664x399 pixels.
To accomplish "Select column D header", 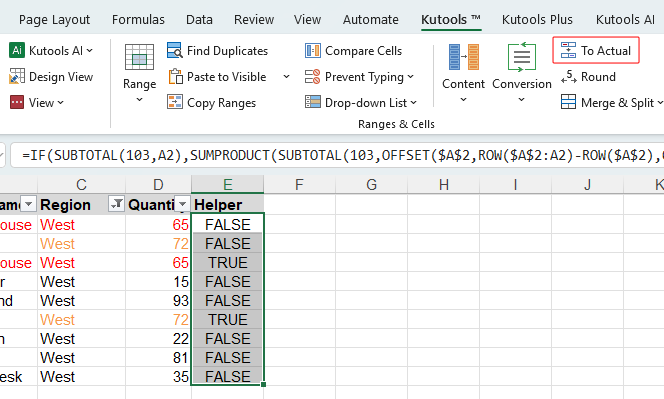I will [x=158, y=185].
